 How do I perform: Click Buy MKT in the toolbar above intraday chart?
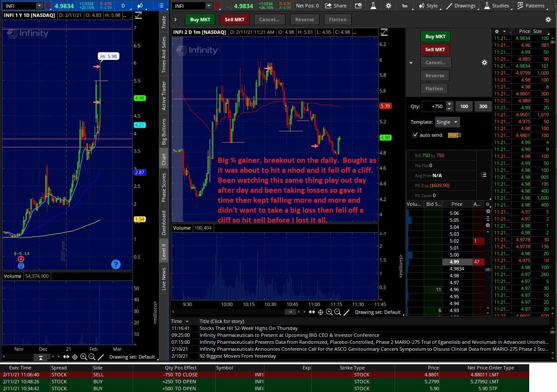[x=200, y=20]
